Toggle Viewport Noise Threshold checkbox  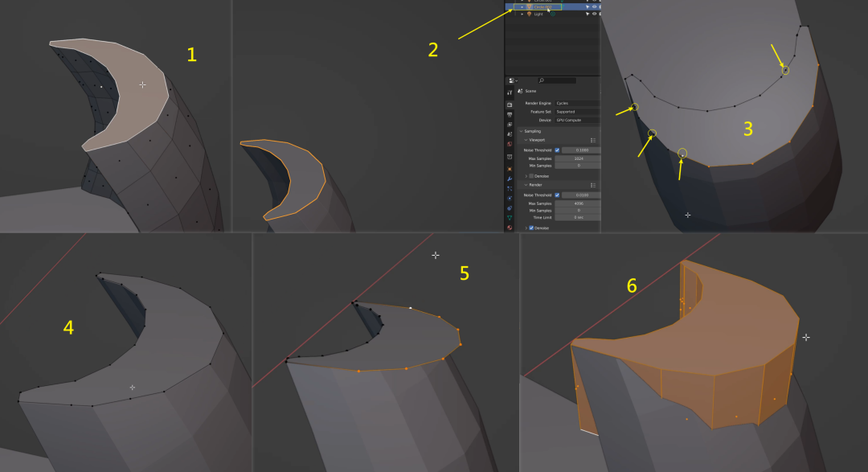pyautogui.click(x=557, y=150)
